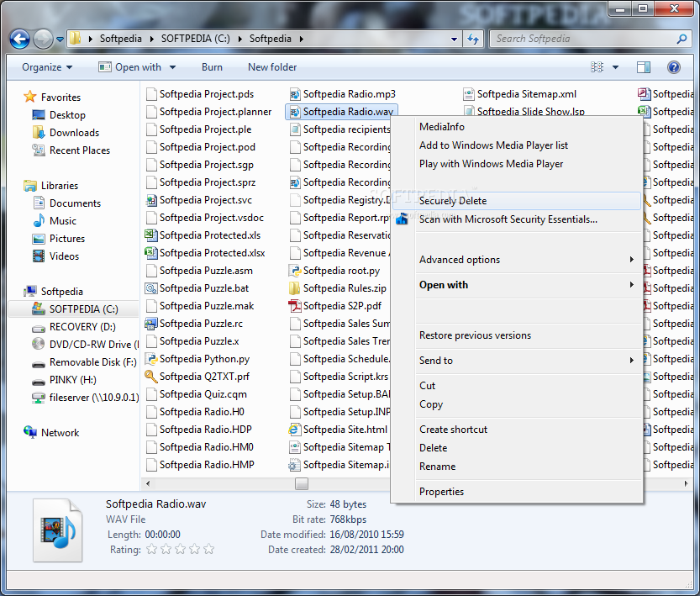Click the Softpedia Python.py file icon
Viewport: 700px width, 596px height.
click(x=152, y=359)
